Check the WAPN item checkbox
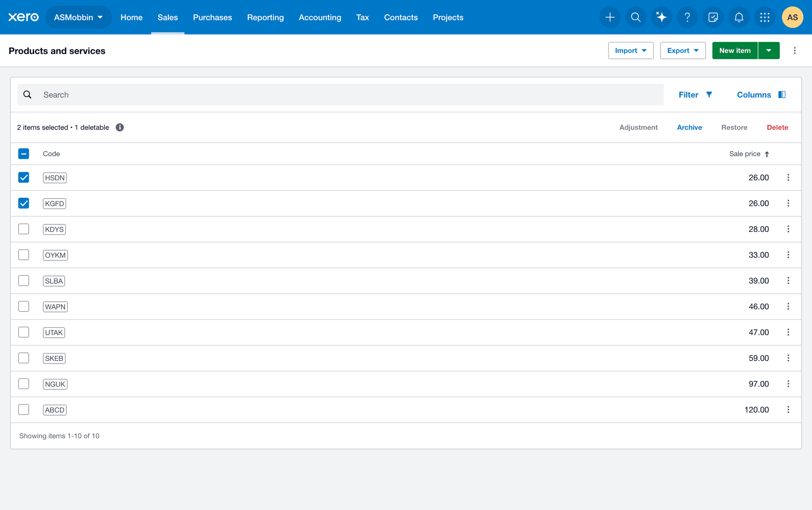The image size is (812, 510). 24,307
